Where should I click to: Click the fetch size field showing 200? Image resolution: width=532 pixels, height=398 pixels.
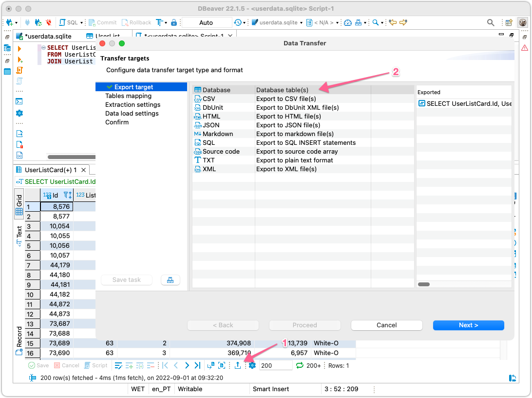click(276, 365)
